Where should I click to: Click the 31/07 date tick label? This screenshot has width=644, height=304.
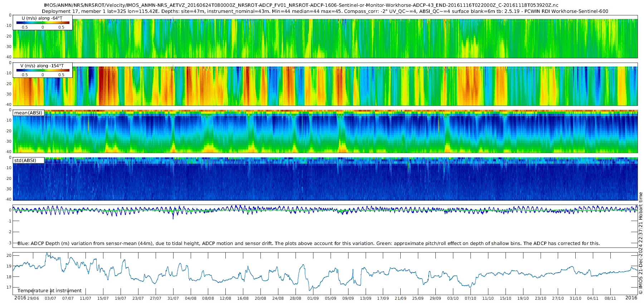173,298
